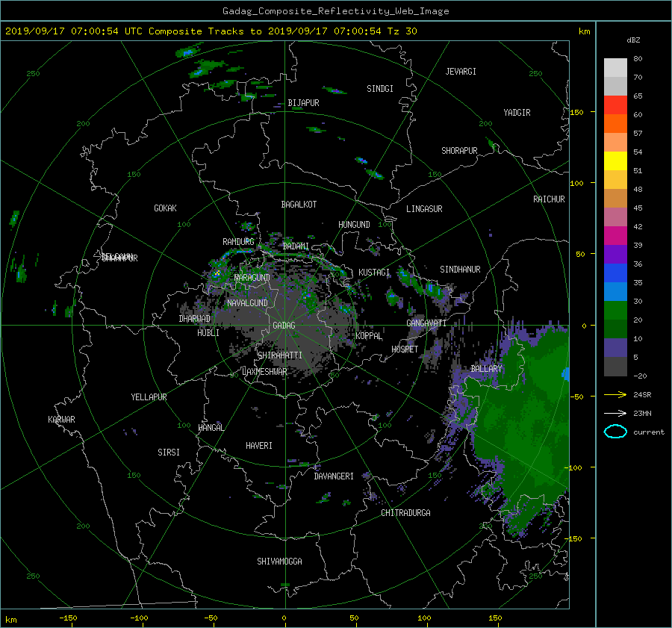
Task: Select the HANGAL label
Action: [x=211, y=428]
